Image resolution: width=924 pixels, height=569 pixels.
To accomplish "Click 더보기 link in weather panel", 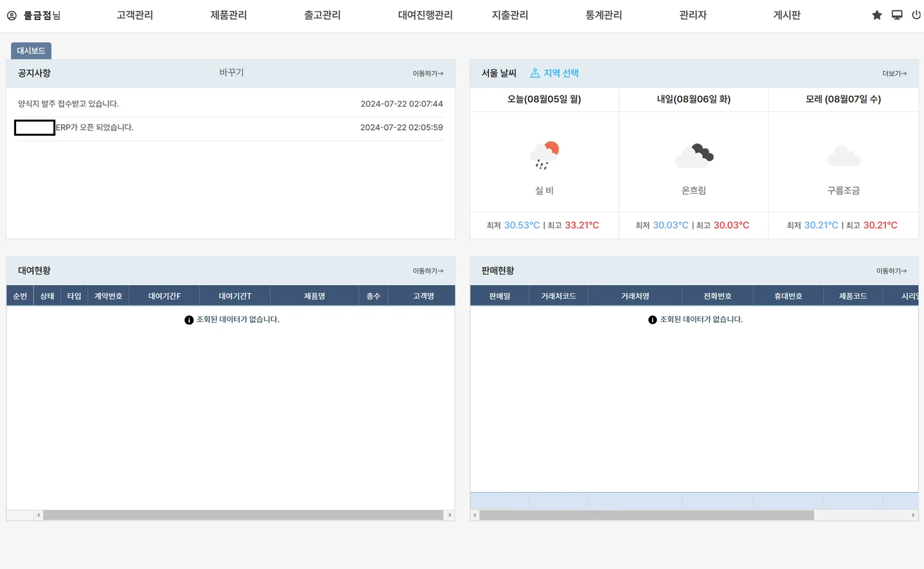I will [x=894, y=74].
